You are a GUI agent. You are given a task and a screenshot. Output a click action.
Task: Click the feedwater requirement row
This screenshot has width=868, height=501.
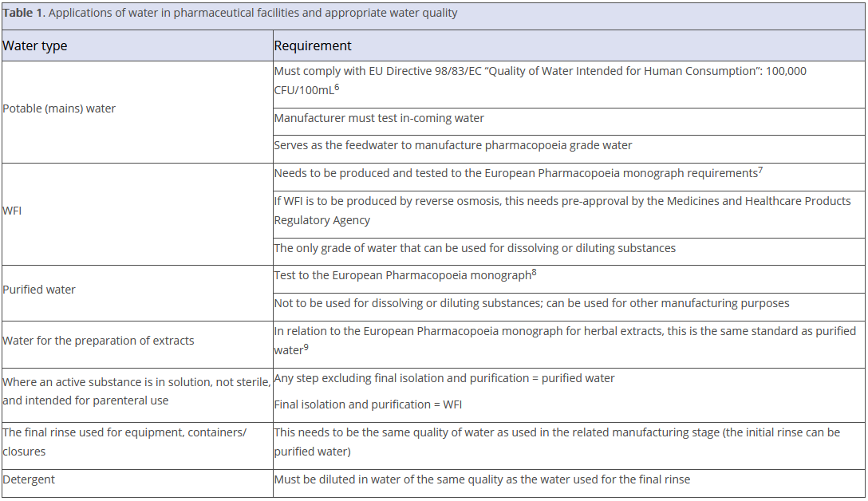[x=453, y=146]
